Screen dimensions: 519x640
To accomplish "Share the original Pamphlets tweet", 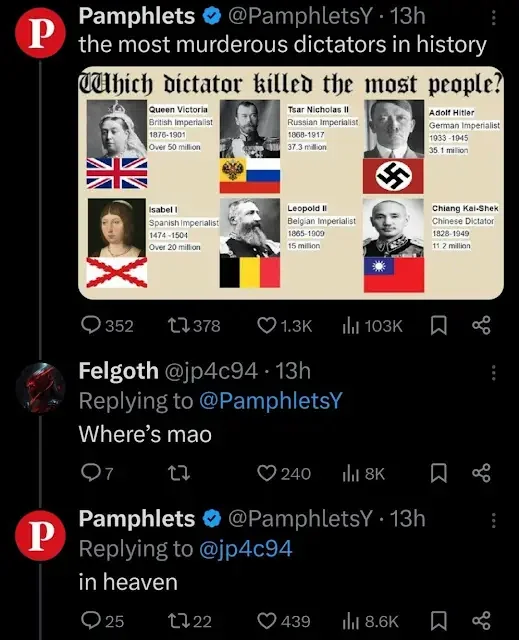I will point(481,326).
